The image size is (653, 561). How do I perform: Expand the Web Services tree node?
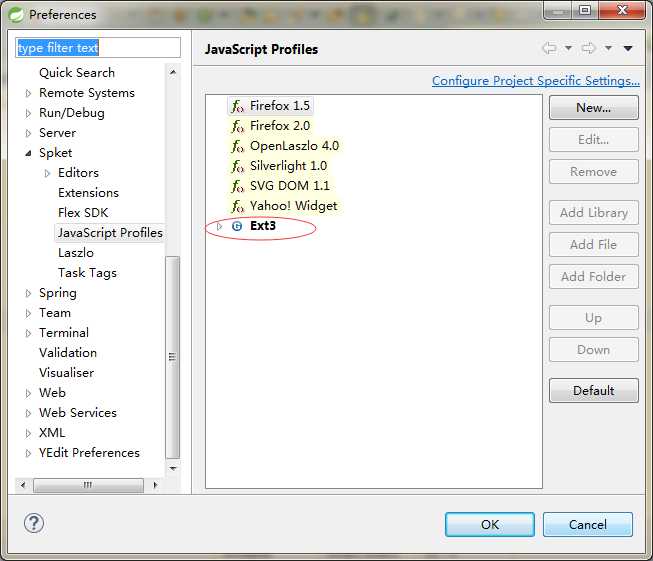[28, 413]
